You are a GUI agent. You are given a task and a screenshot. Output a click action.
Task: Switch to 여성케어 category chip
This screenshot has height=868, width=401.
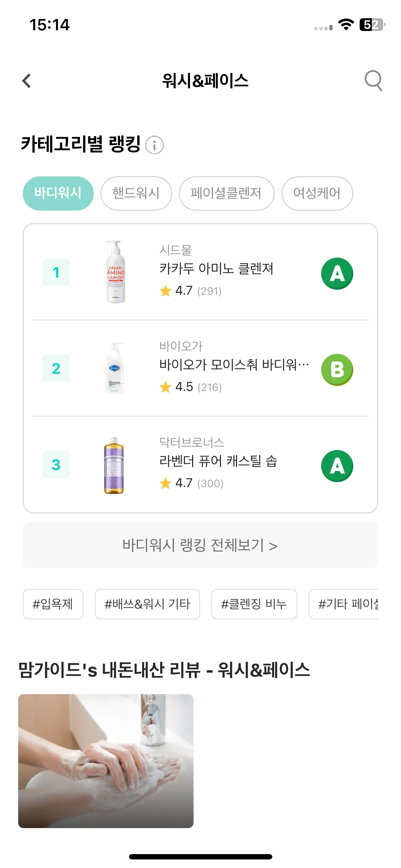point(317,193)
